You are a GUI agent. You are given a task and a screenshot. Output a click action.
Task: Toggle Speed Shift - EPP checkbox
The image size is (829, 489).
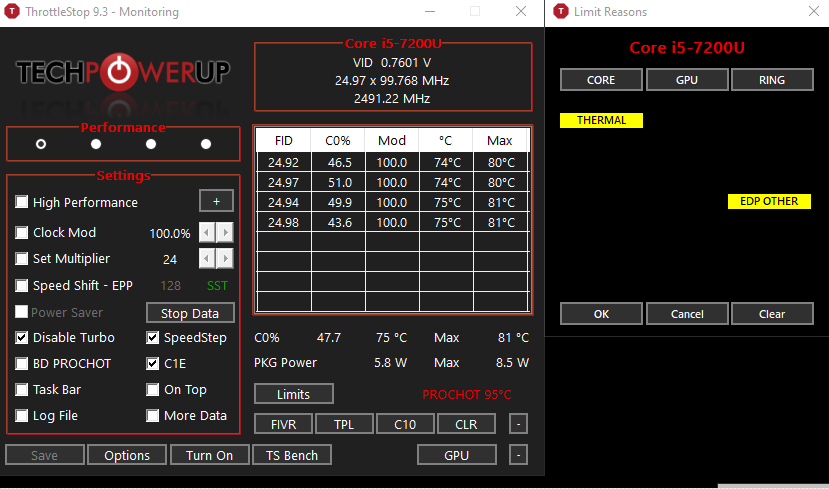pyautogui.click(x=22, y=285)
